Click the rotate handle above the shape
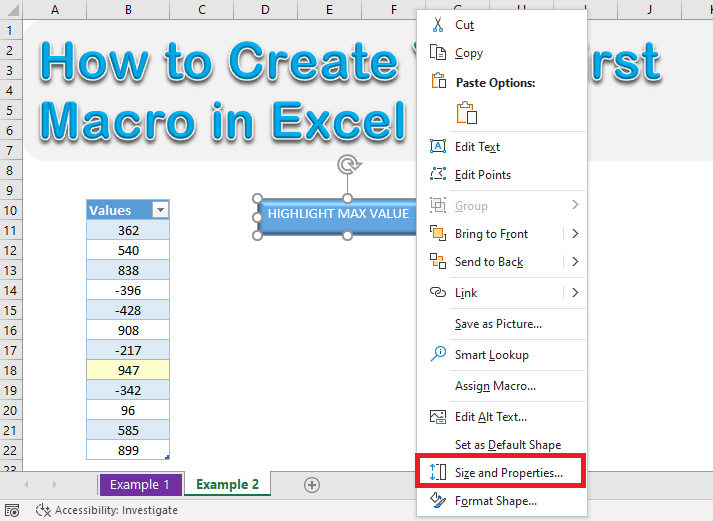Screen dimensions: 713x521 pyautogui.click(x=348, y=165)
